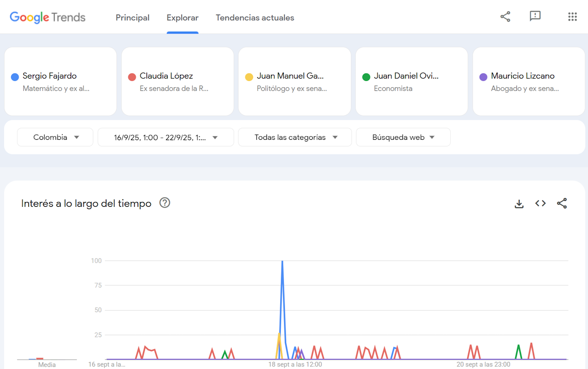The height and width of the screenshot is (369, 588).
Task: Open the embed code icon
Action: pos(540,204)
